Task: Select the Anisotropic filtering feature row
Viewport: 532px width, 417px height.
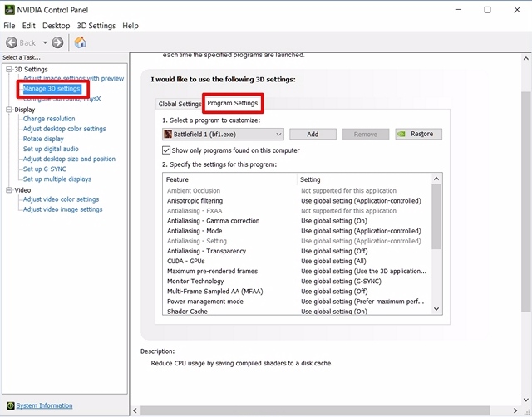Action: point(298,201)
